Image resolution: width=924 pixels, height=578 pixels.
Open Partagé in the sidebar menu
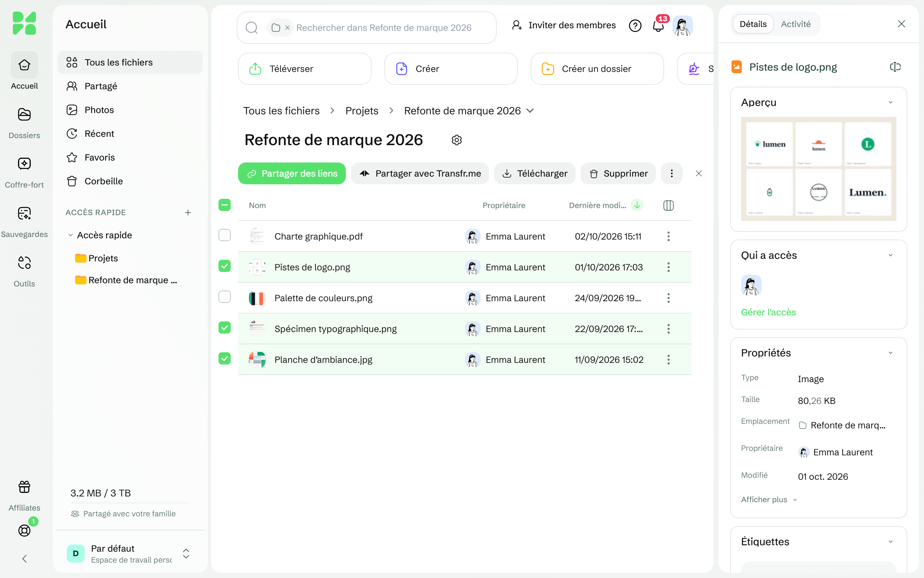coord(130,86)
